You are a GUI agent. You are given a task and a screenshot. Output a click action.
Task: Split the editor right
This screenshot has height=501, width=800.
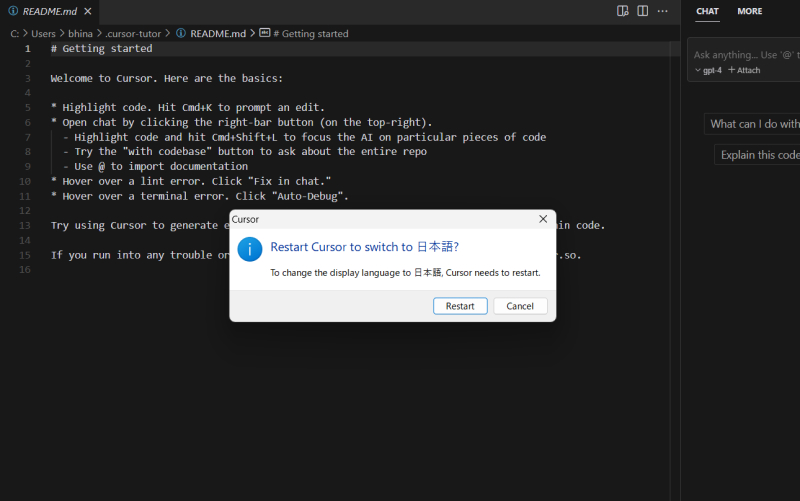click(643, 11)
